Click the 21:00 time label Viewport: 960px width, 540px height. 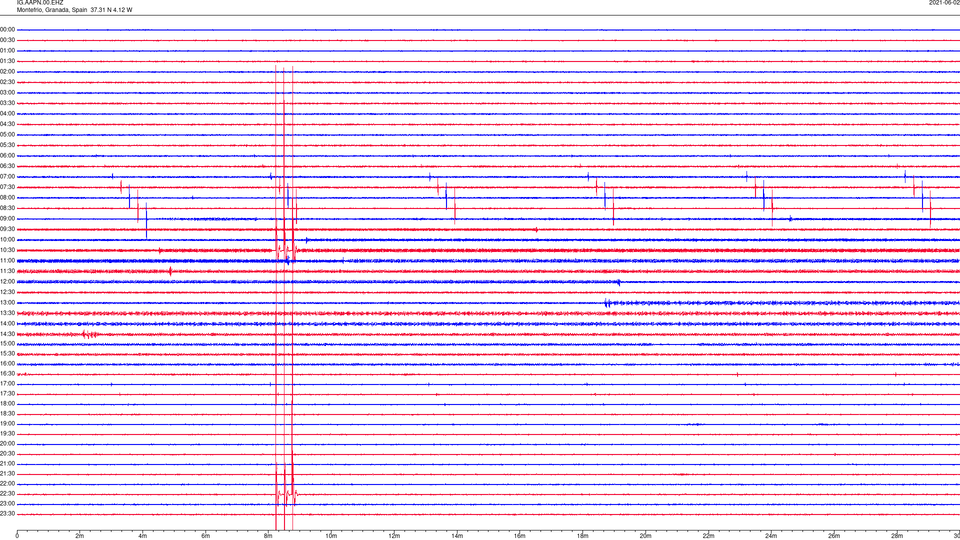[7, 463]
